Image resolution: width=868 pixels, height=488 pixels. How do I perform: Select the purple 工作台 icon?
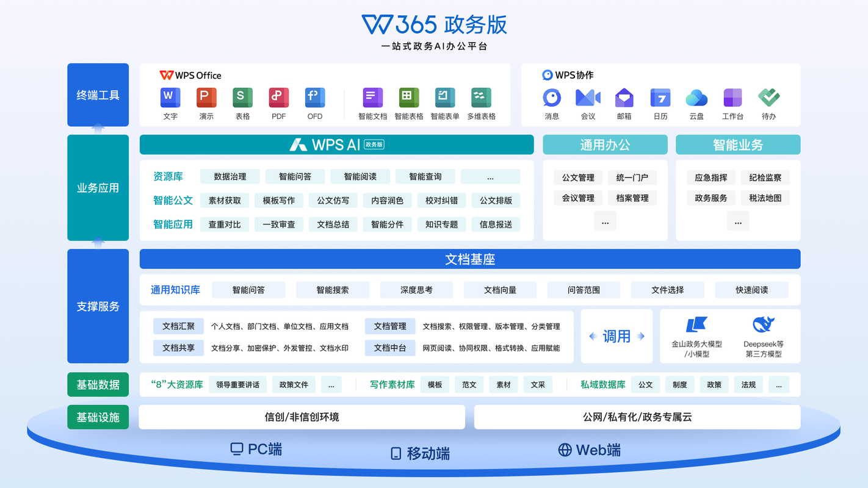tap(732, 98)
